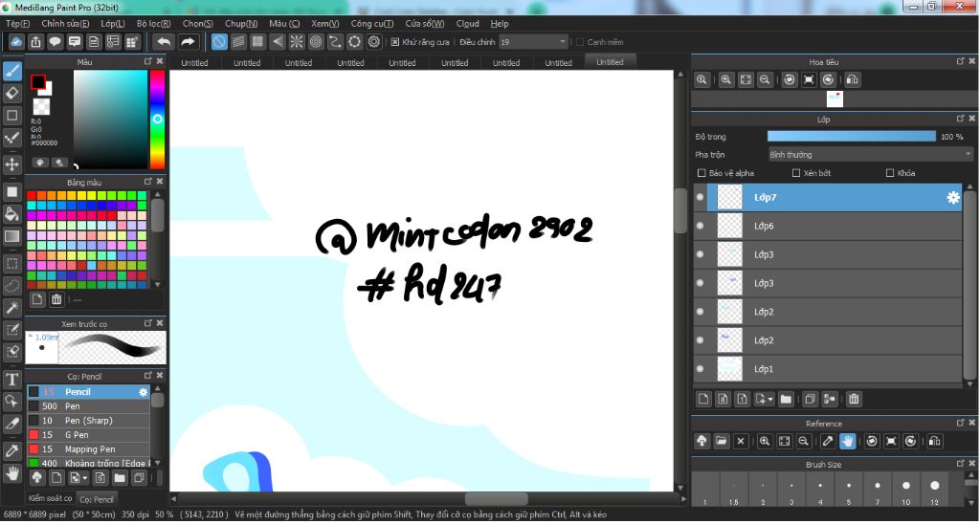Click the Redo arrow
This screenshot has height=524, width=980.
(x=188, y=42)
